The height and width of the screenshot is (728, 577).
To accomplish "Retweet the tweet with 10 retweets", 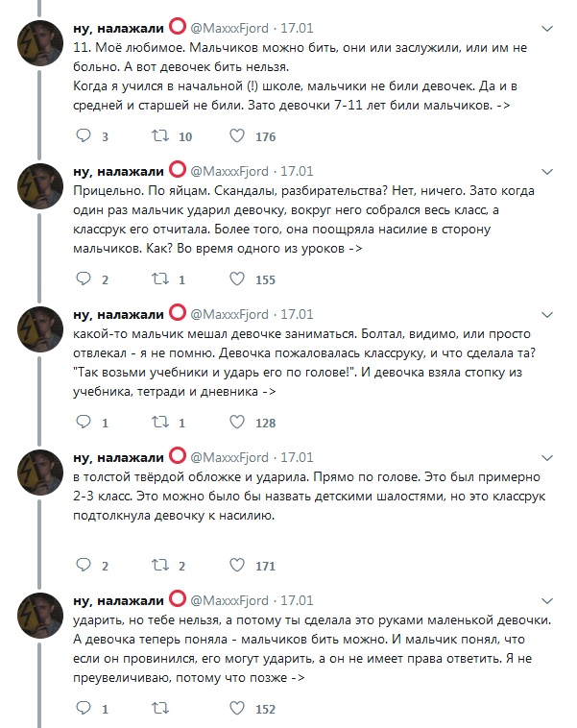I will pos(160,135).
